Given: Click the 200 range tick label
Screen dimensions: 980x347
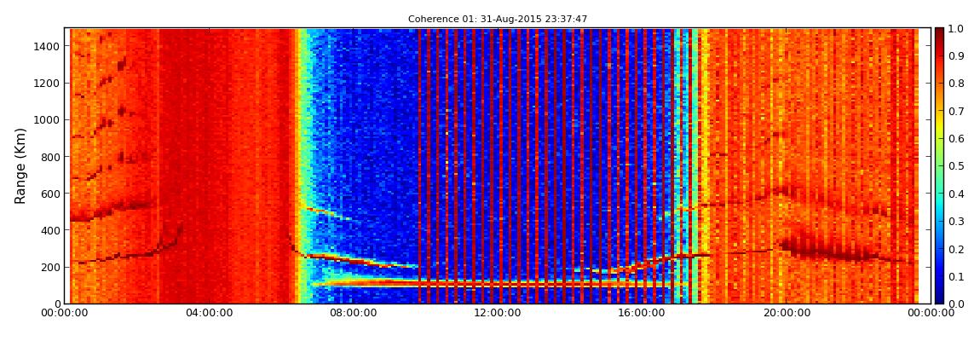Looking at the screenshot, I should point(50,268).
